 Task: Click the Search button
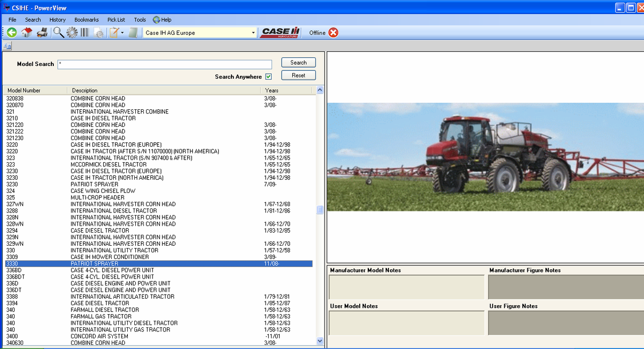pos(298,62)
